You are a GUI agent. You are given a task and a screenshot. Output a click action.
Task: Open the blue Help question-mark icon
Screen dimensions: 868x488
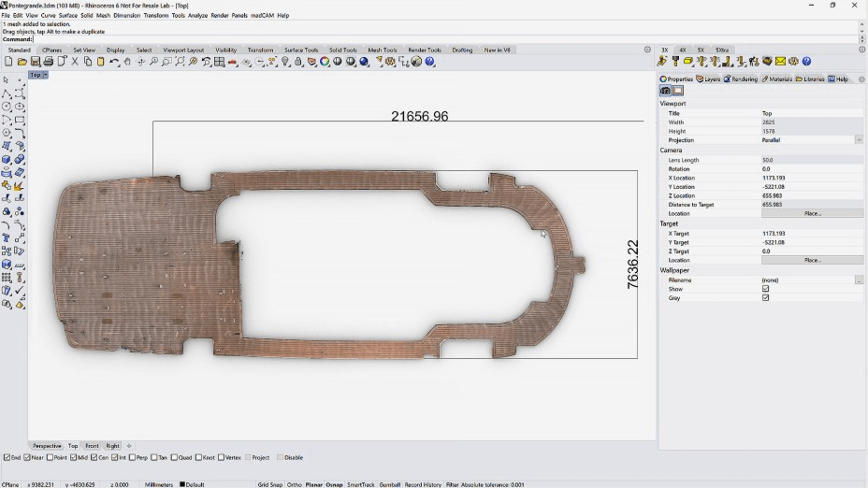click(430, 62)
